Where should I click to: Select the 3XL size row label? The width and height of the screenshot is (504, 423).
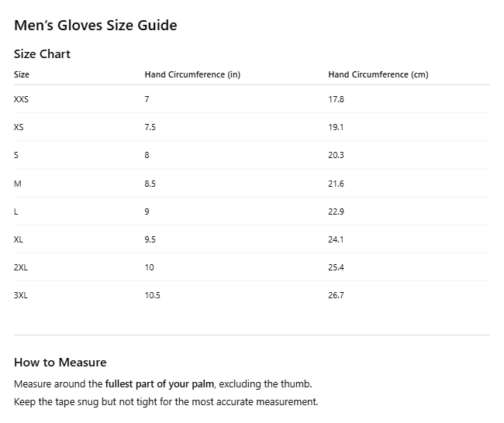[x=21, y=296]
